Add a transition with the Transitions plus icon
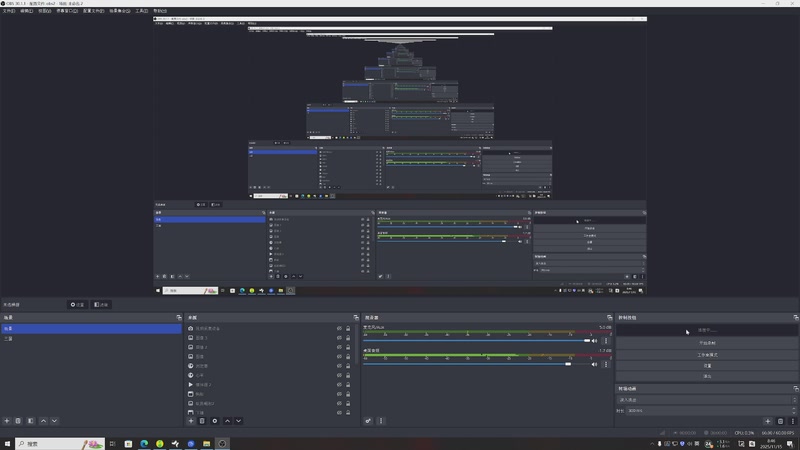This screenshot has height=450, width=800. (767, 421)
